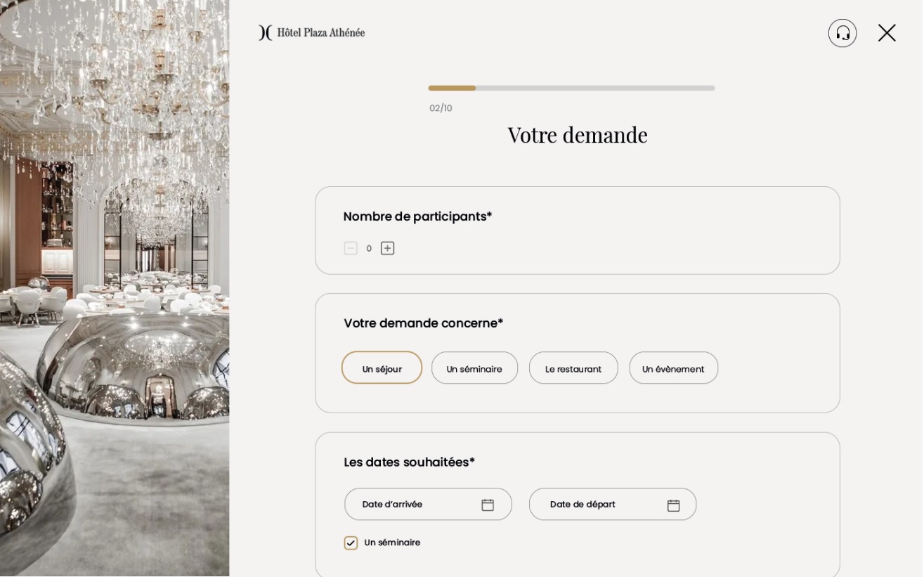
Task: Click the headset support icon
Action: (842, 33)
